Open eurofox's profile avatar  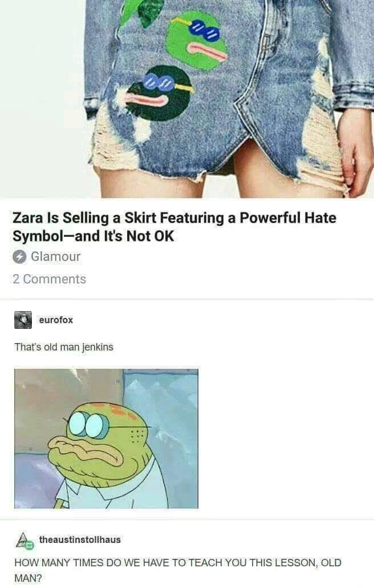tap(23, 320)
